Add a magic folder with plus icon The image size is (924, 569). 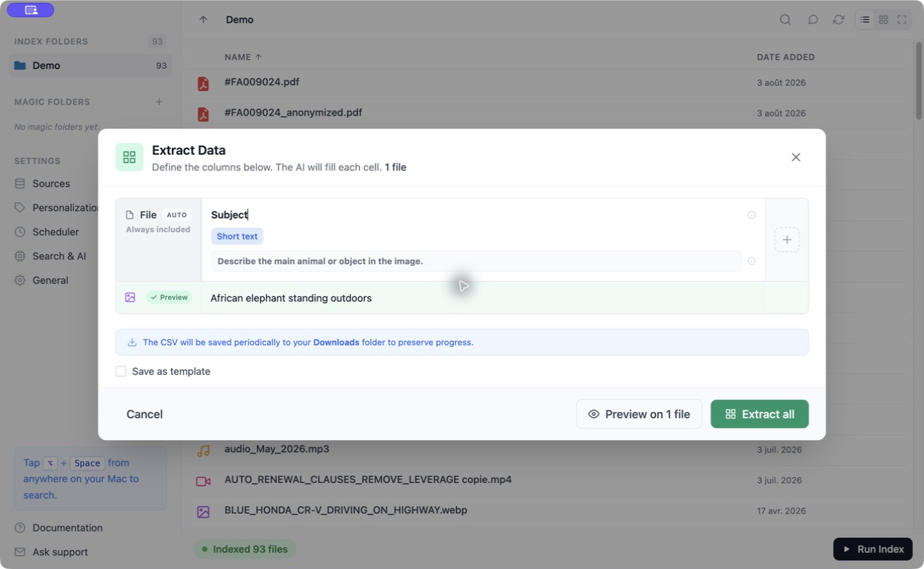click(159, 102)
